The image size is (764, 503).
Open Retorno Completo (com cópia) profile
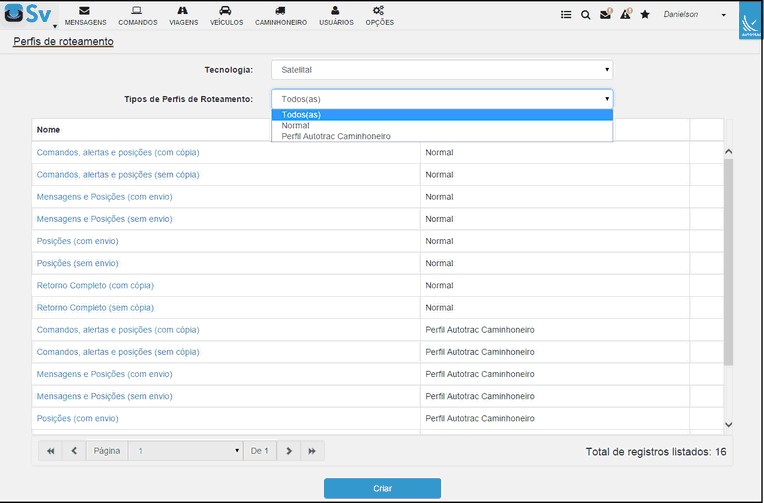95,286
